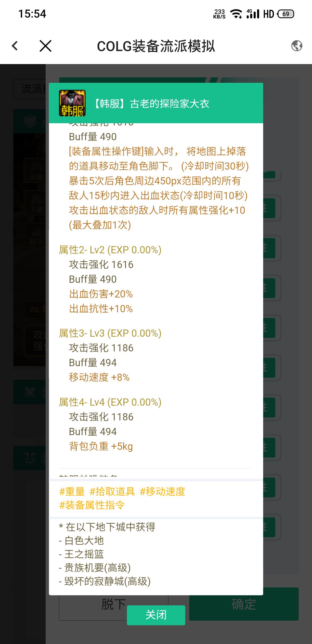The image size is (312, 644).
Task: Tap the 下装 equipment slot icon
Action: [x=36, y=203]
